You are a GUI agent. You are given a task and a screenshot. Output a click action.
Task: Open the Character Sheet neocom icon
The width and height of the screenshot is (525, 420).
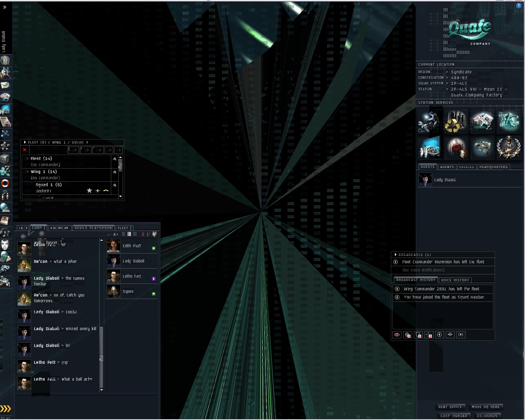tap(5, 60)
